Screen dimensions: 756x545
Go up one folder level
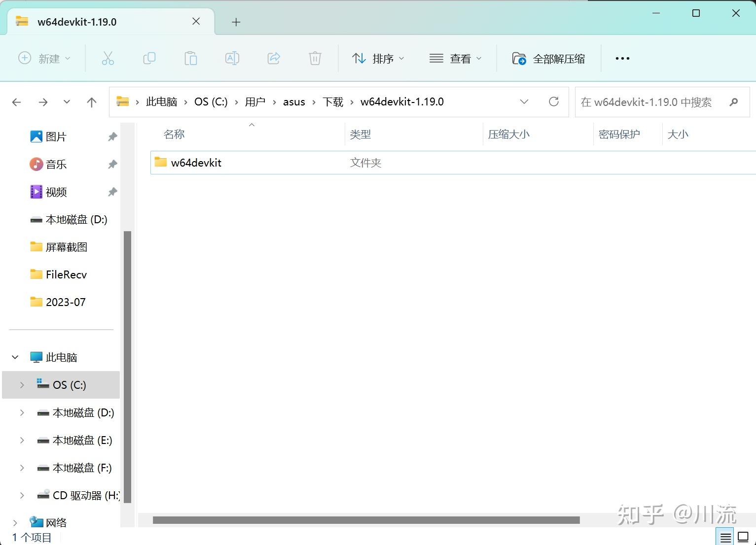pos(92,102)
